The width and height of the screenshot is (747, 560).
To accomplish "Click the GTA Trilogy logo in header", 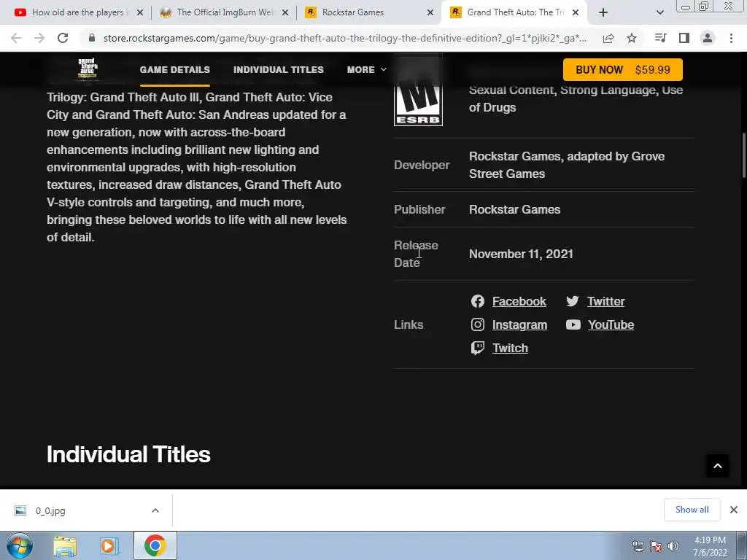I will (x=88, y=69).
